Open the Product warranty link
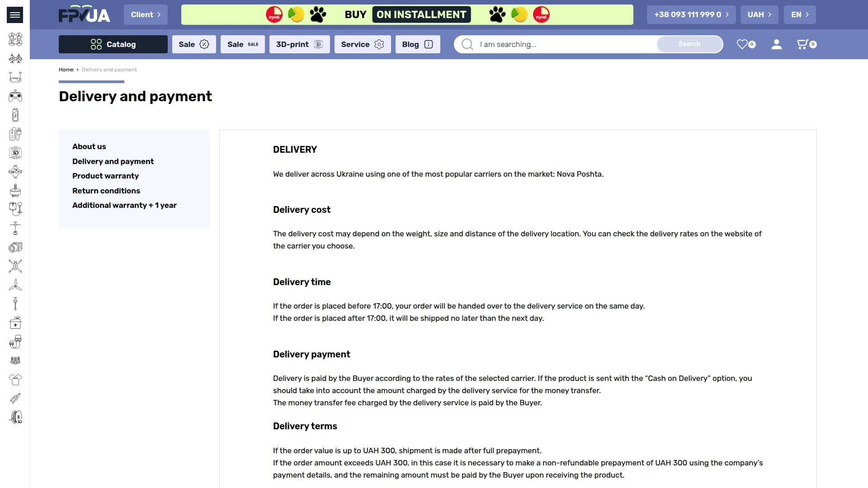 105,176
